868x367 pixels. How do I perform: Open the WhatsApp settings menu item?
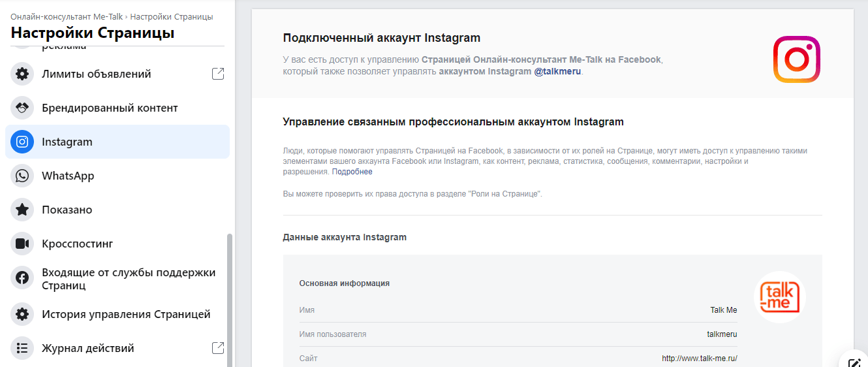coord(68,176)
